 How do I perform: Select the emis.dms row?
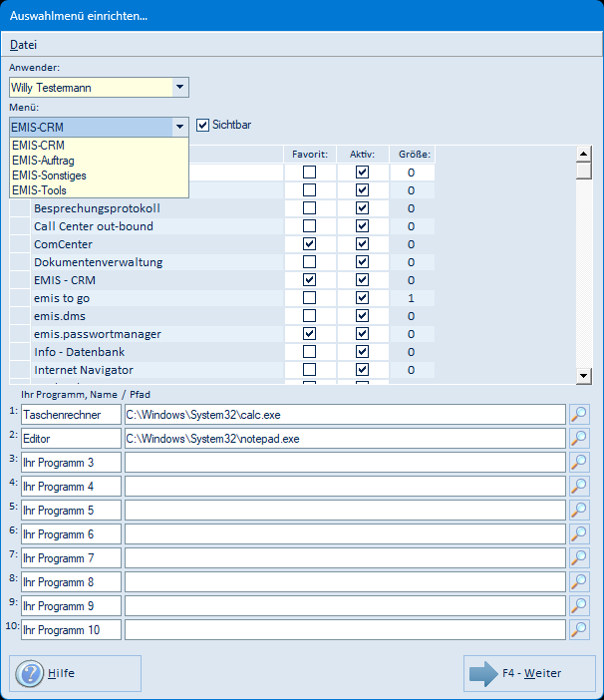point(222,316)
